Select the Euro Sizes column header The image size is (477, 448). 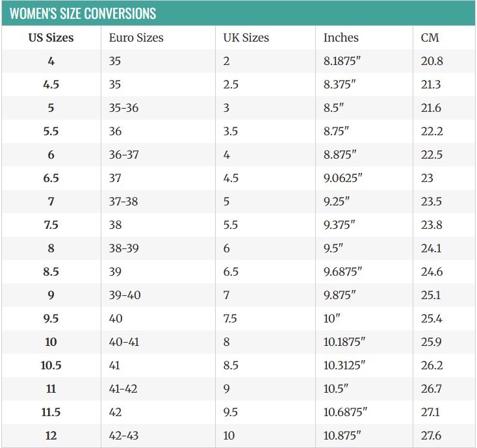pos(136,38)
